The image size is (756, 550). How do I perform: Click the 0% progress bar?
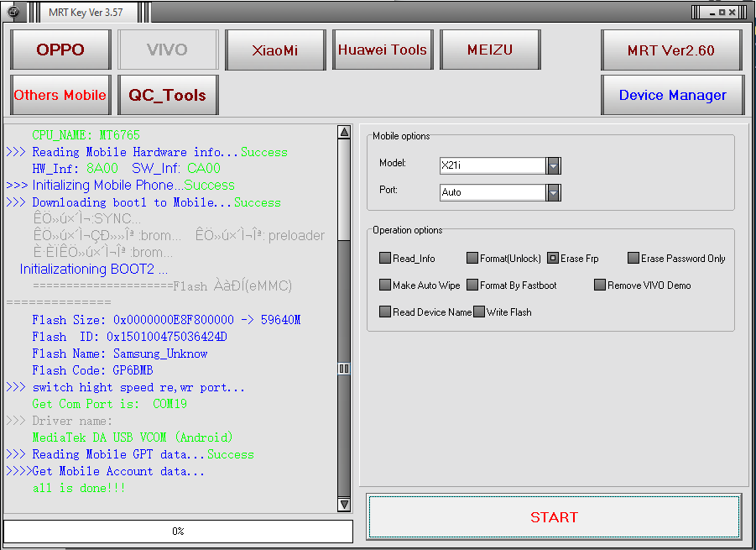click(178, 532)
